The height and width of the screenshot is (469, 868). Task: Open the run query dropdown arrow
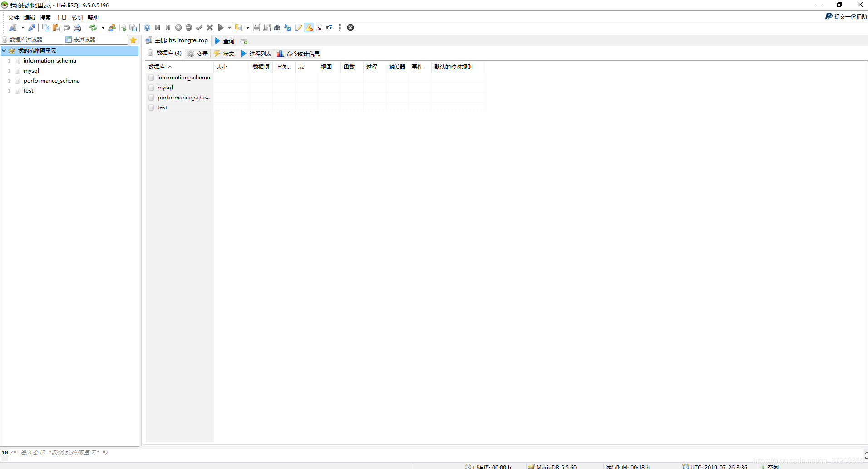point(229,28)
